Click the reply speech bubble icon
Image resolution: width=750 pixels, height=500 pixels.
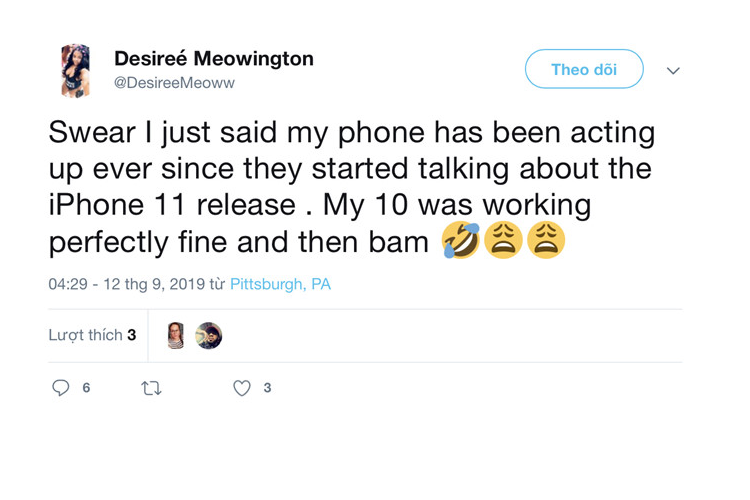(x=61, y=388)
